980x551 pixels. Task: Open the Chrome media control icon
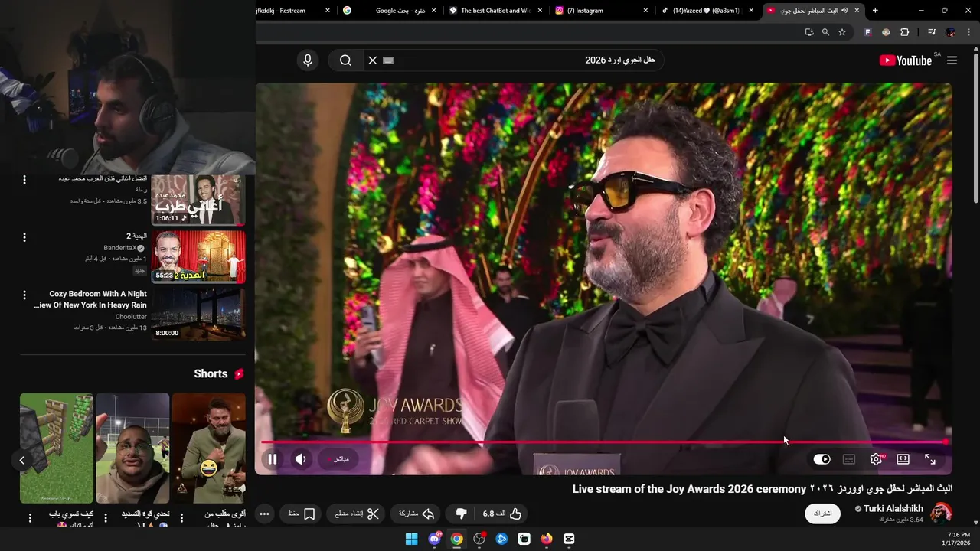coord(932,32)
